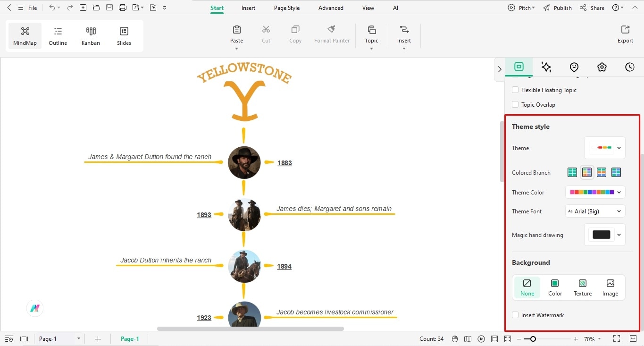Select the Cut scissors tool

tap(266, 34)
